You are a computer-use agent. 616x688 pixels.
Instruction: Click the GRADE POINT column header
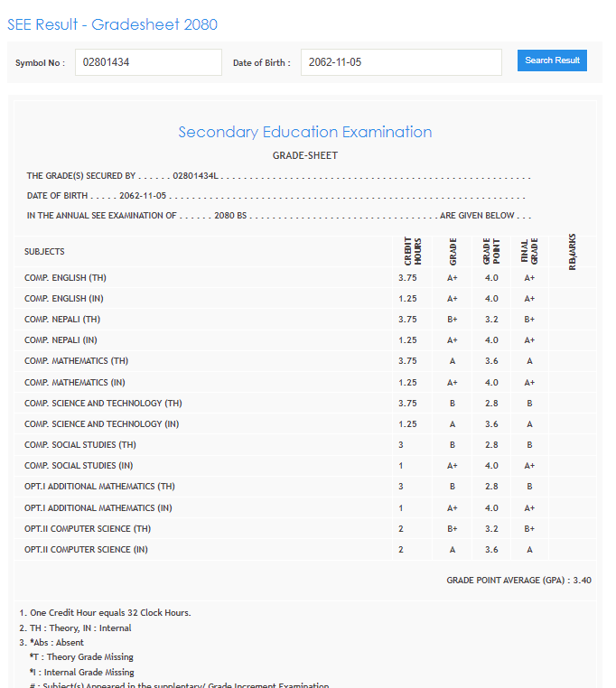tap(490, 252)
